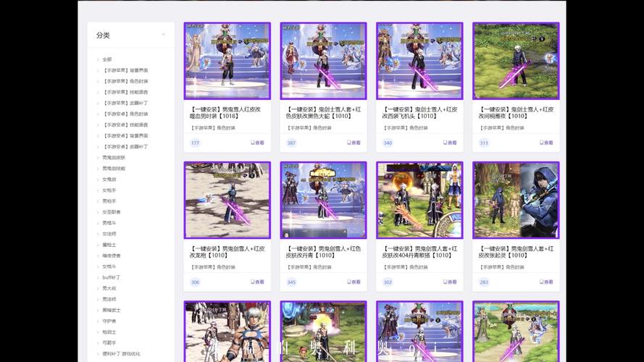Click the 查看 icon on the 张起灵 card

[546, 282]
